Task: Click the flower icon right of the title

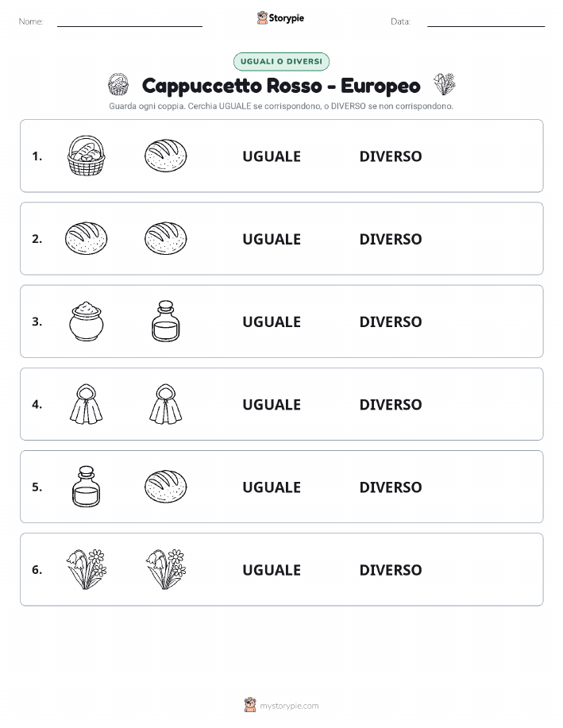Action: [x=445, y=84]
